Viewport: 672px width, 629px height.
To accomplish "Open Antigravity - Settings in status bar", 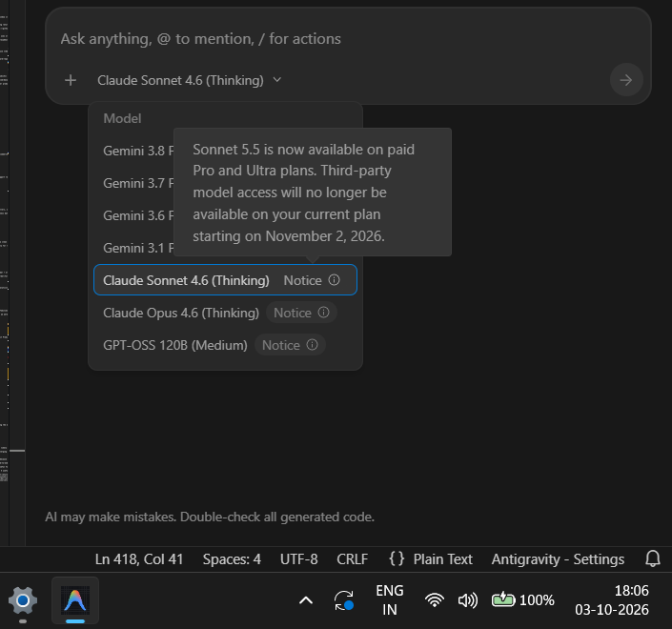I will point(558,559).
